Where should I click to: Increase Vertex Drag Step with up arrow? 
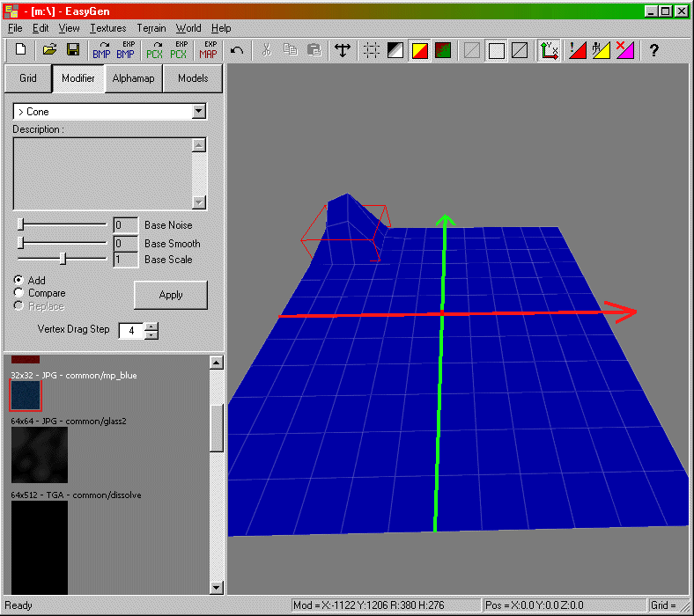(x=151, y=326)
